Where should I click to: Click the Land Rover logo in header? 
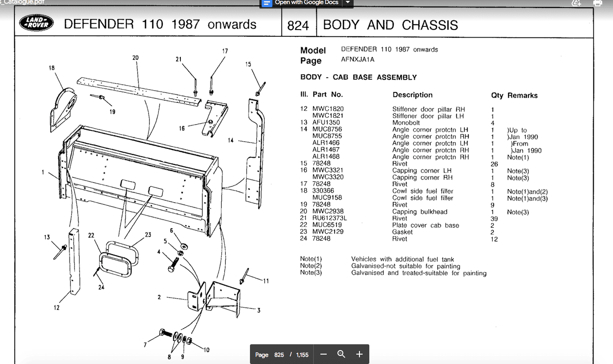pyautogui.click(x=36, y=23)
